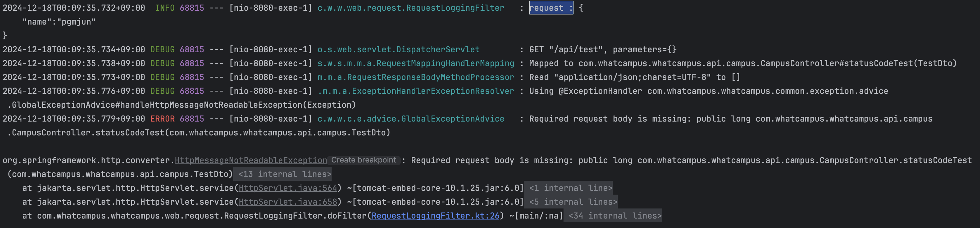Click the Create breakpoint hint
The height and width of the screenshot is (228, 980).
pyautogui.click(x=364, y=160)
